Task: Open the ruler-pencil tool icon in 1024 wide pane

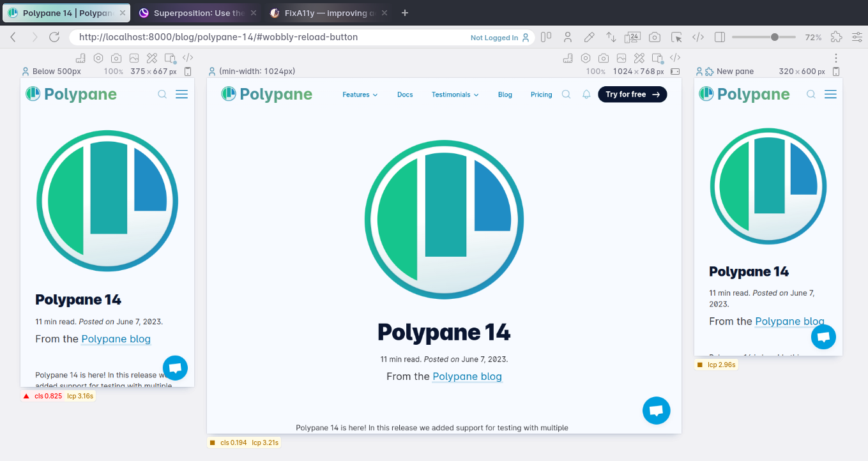Action: click(x=639, y=58)
